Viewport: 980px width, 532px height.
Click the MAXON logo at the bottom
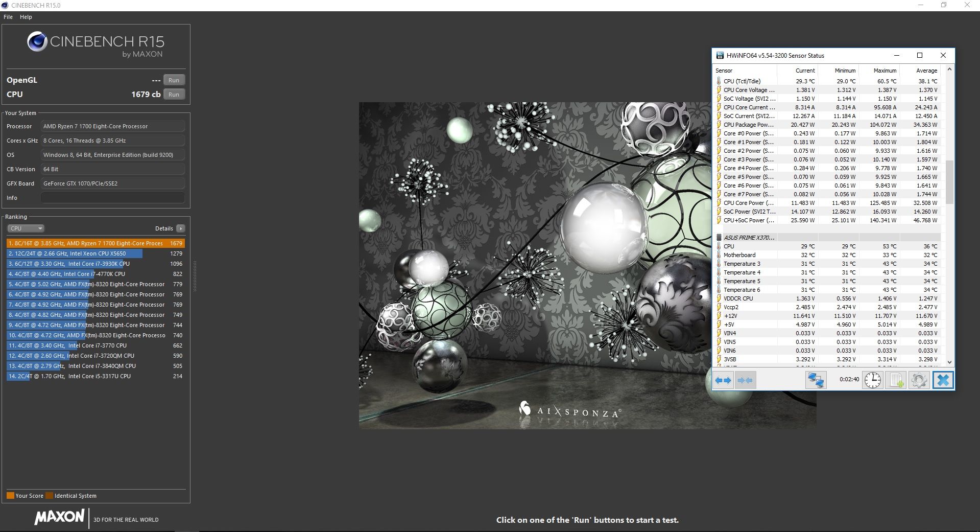coord(59,517)
